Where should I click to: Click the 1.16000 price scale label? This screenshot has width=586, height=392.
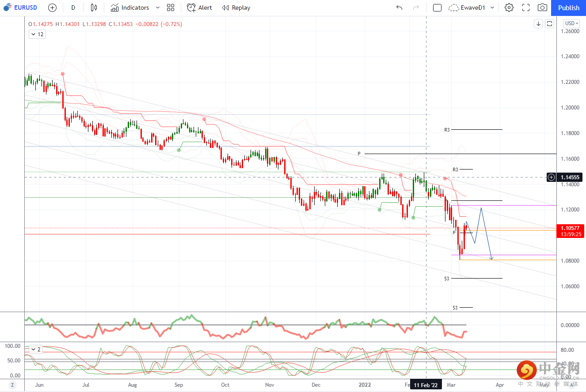[x=570, y=158]
